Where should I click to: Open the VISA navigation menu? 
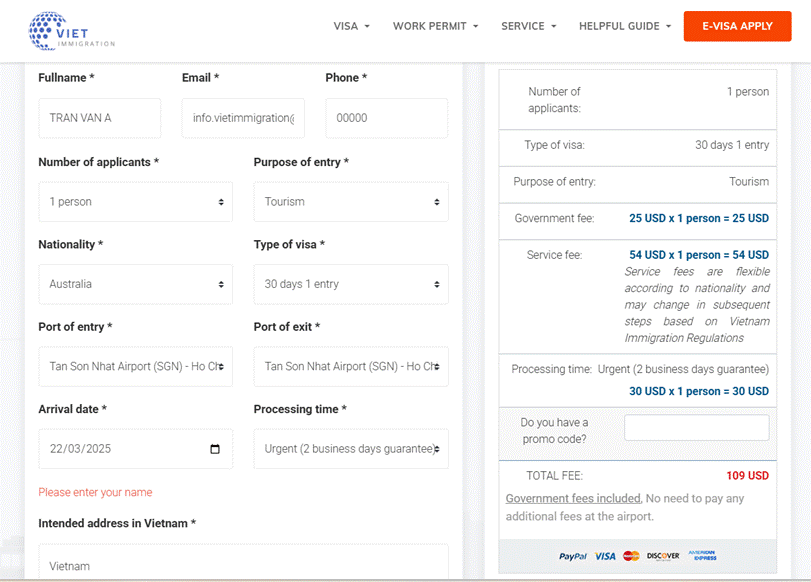tap(351, 26)
